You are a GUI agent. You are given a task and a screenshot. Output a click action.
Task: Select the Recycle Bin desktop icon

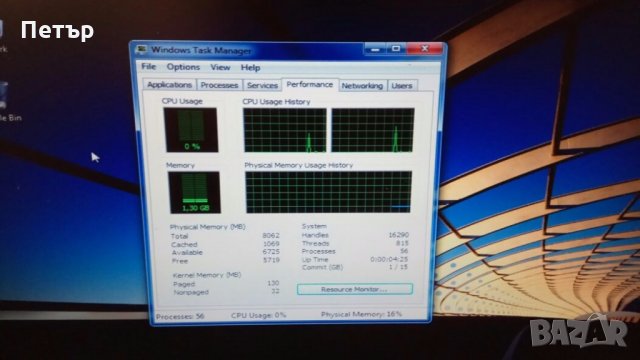7,102
